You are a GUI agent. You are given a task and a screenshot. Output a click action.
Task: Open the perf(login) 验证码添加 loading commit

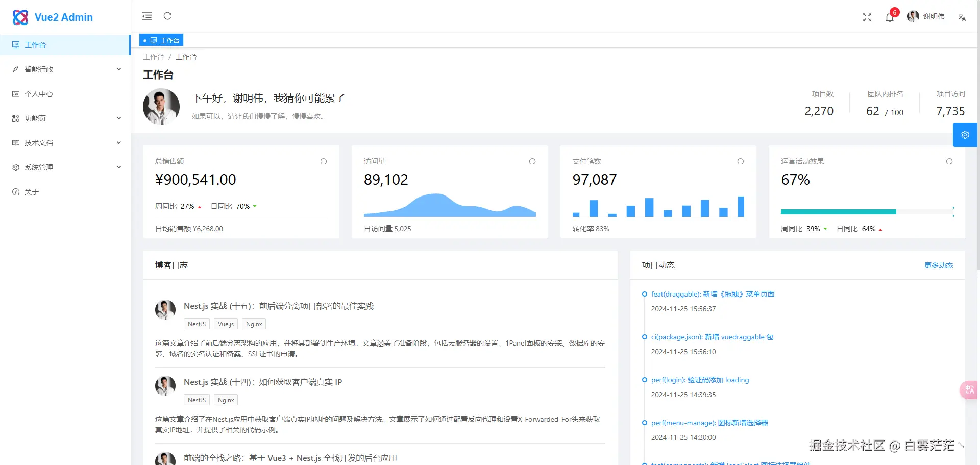(700, 380)
